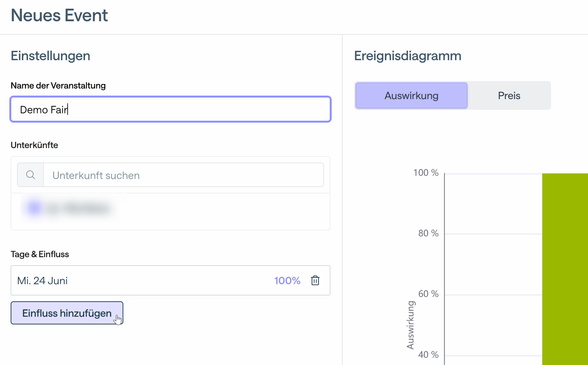Click into the Unterkunft suchen search box
This screenshot has width=588, height=365.
point(184,175)
